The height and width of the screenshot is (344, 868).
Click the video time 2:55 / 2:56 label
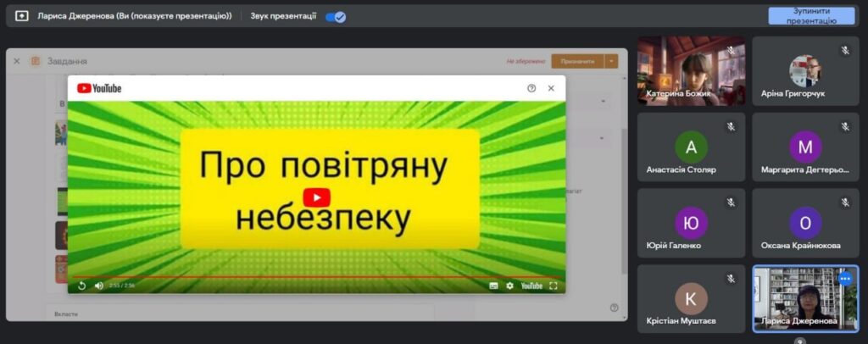[x=122, y=286]
